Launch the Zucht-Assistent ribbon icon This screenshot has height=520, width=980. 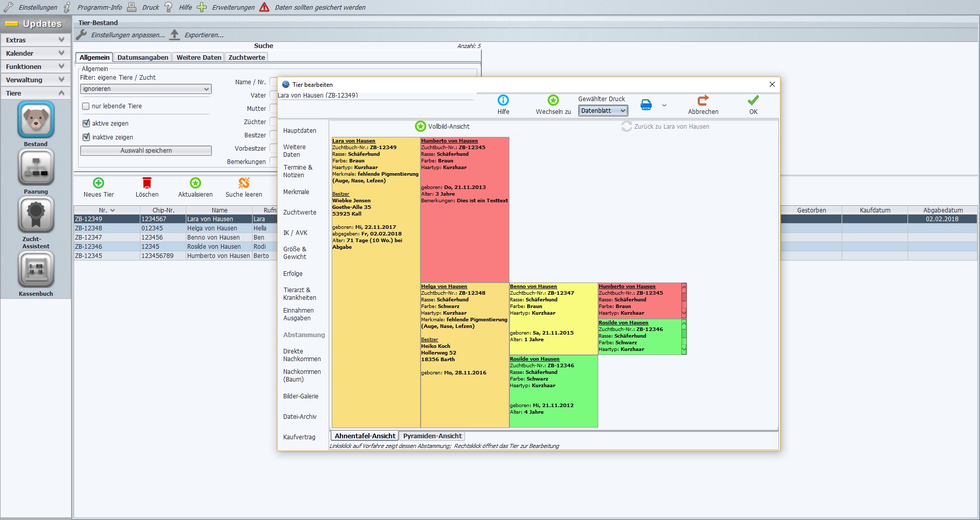(36, 215)
